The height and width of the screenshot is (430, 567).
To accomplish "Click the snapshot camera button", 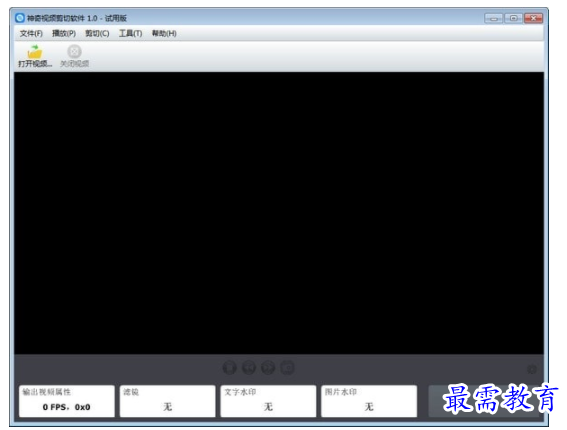I will 287,368.
